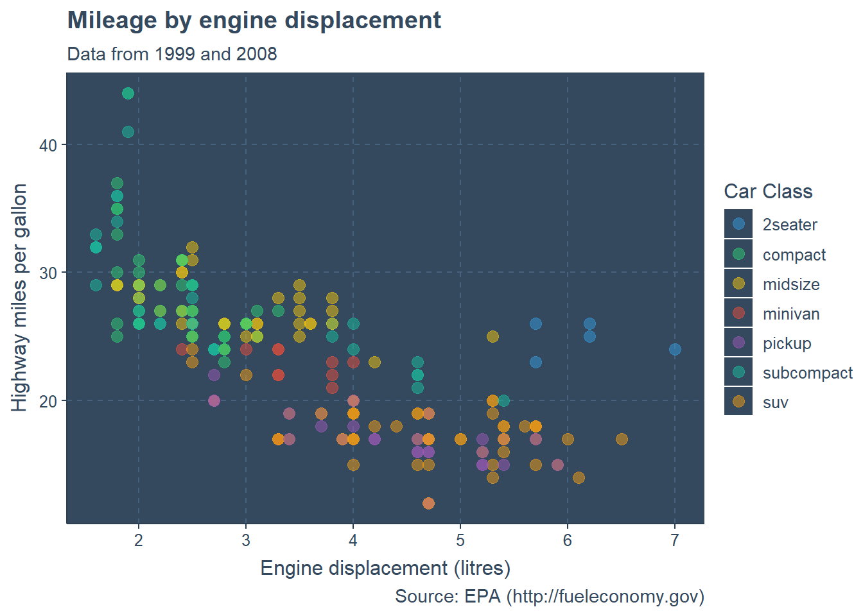This screenshot has width=863, height=616.
Task: Click the subcompact legend color swatch
Action: click(738, 372)
